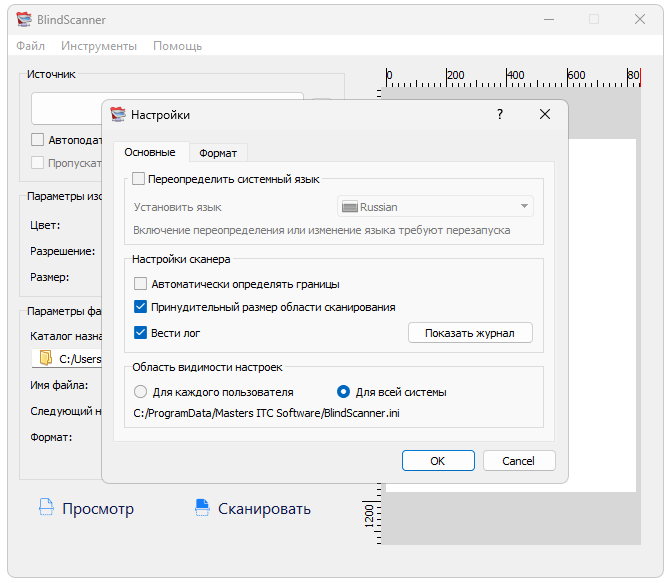Uncheck Принудительный размер области сканирования
Viewport: 667px width, 583px height.
pyautogui.click(x=140, y=307)
